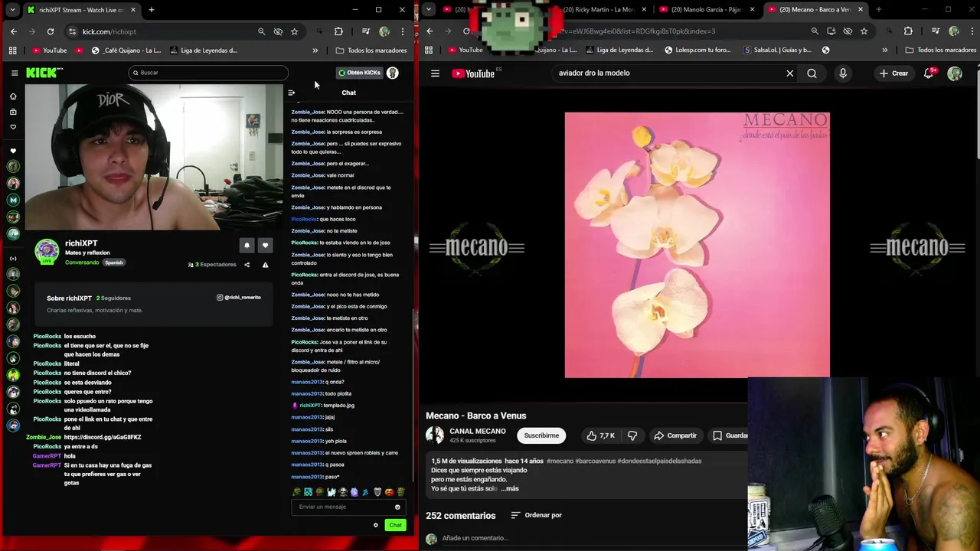The image size is (980, 551).
Task: Subscribe to Canal Mecano with Suscribirse
Action: click(541, 435)
